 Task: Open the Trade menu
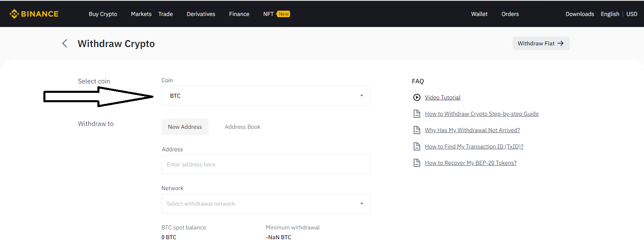[166, 14]
